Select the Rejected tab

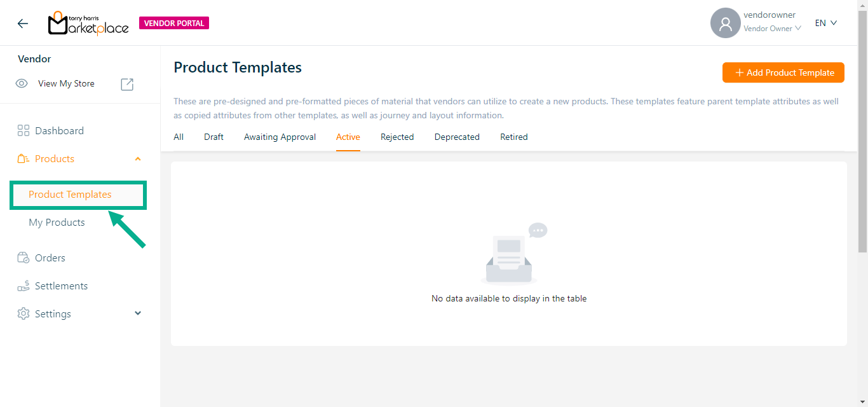click(x=397, y=137)
